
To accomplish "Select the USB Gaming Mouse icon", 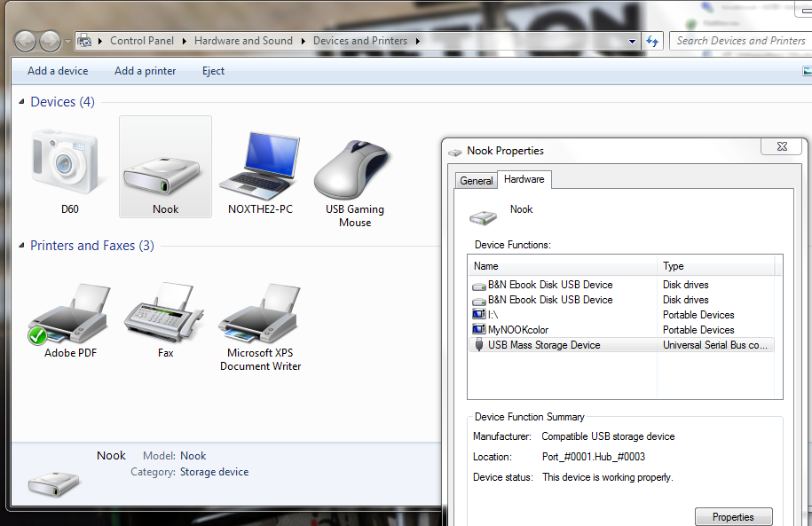I will pyautogui.click(x=352, y=169).
